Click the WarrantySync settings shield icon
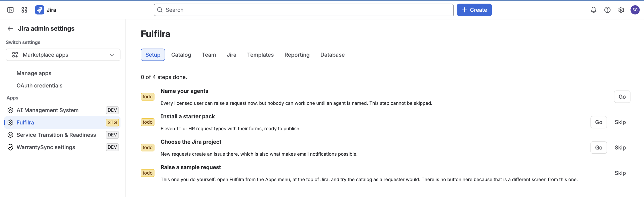The height and width of the screenshot is (197, 644). click(x=10, y=147)
